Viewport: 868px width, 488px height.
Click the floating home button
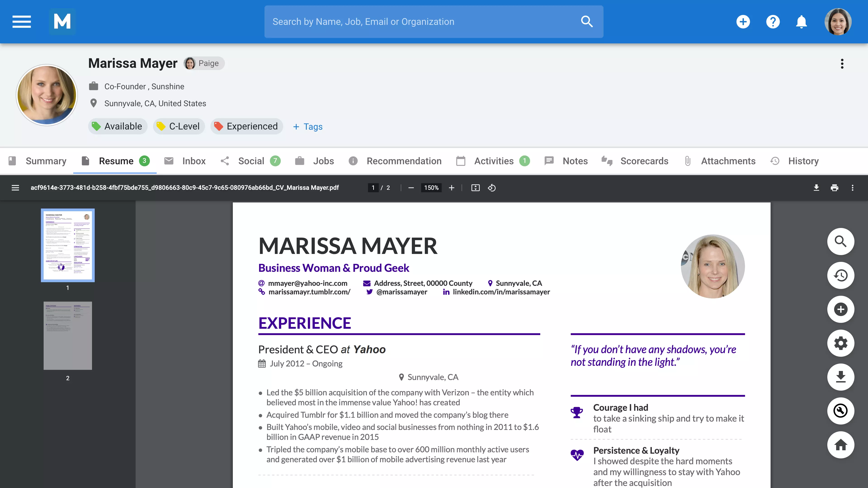pos(840,445)
